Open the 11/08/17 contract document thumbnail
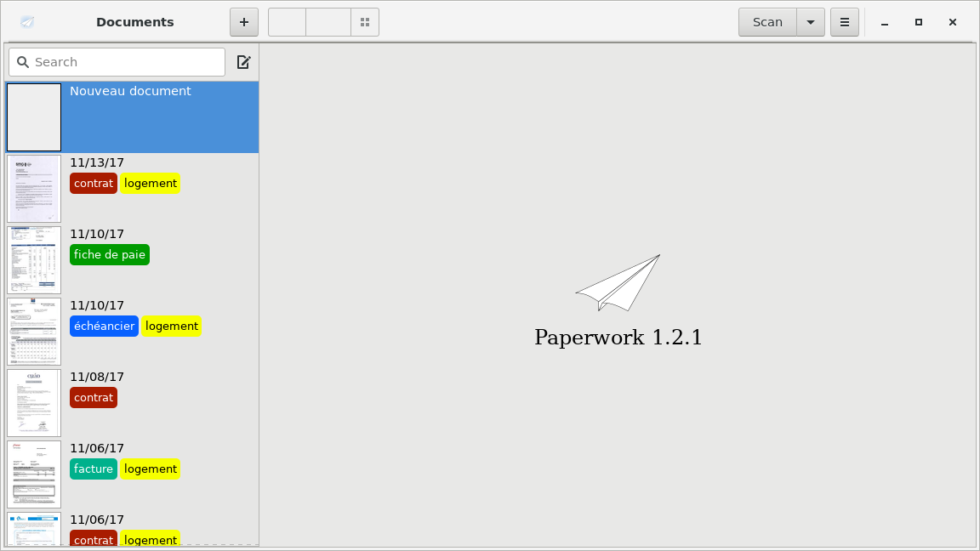 point(34,403)
